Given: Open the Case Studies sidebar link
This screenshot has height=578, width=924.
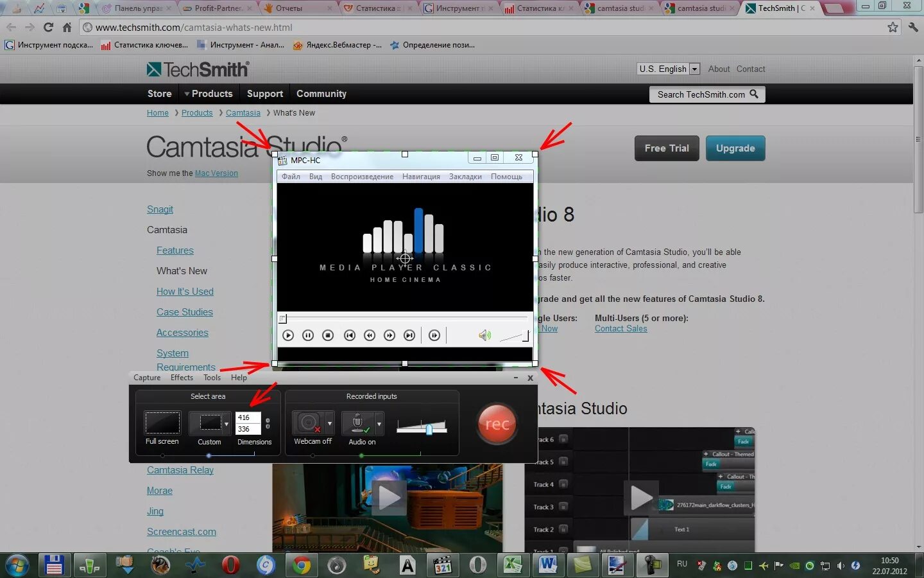Looking at the screenshot, I should tap(185, 312).
